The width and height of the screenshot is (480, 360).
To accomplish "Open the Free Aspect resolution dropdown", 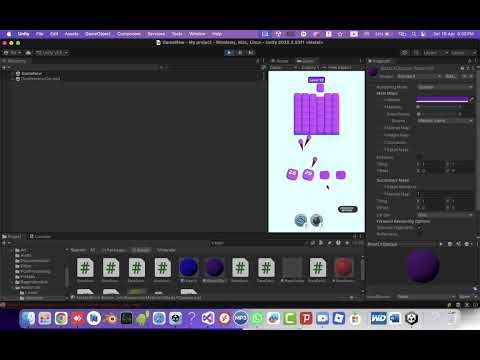I will (340, 67).
